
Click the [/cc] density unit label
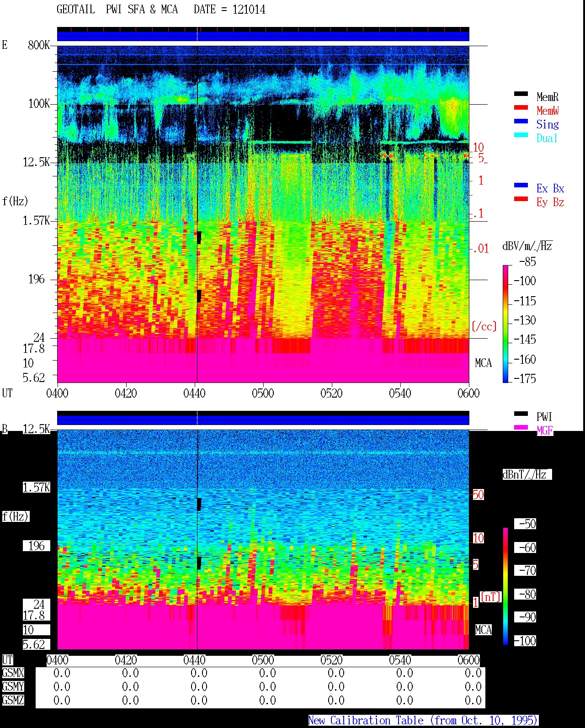[484, 326]
